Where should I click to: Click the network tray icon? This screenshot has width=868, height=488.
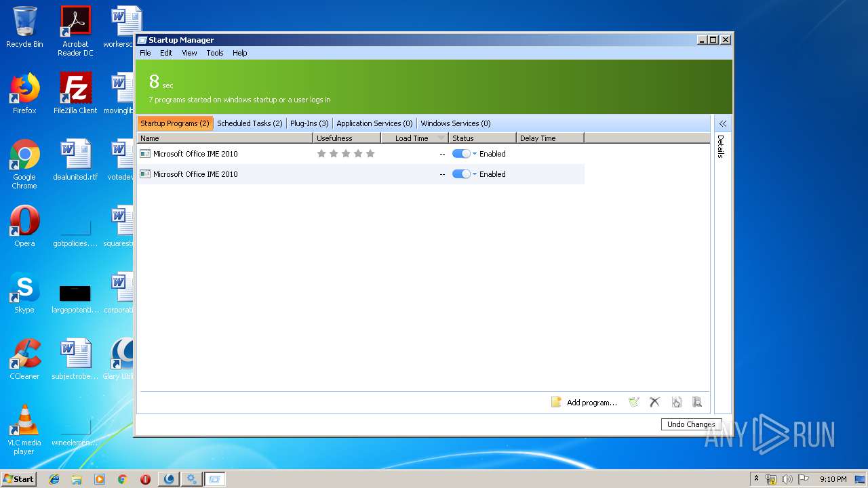point(771,479)
